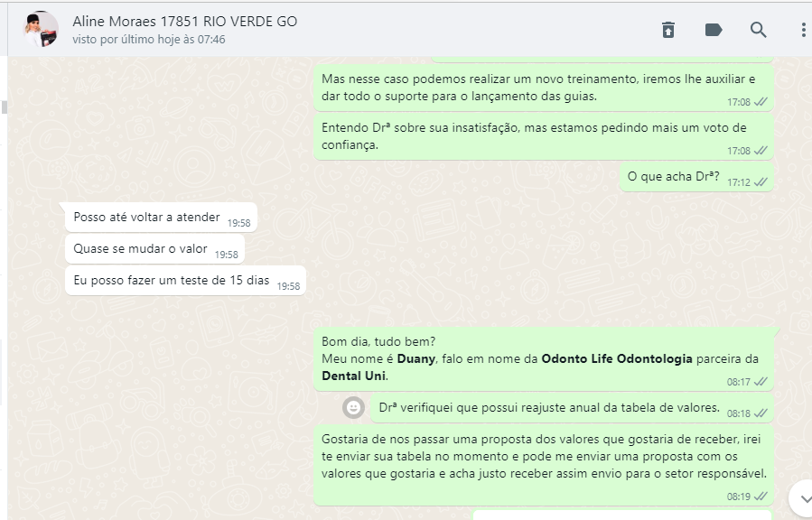812x520 pixels.
Task: Click the double-check ticks at 08:17
Action: coord(761,382)
